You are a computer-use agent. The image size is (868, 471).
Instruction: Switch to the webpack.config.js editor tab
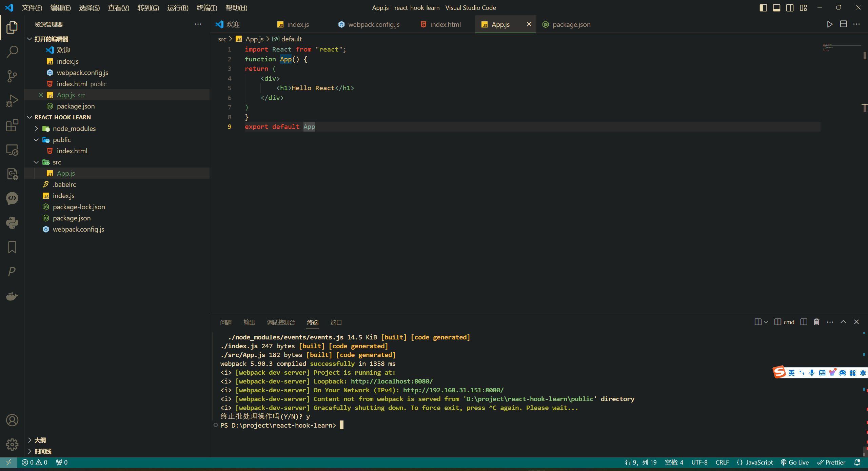(x=374, y=24)
